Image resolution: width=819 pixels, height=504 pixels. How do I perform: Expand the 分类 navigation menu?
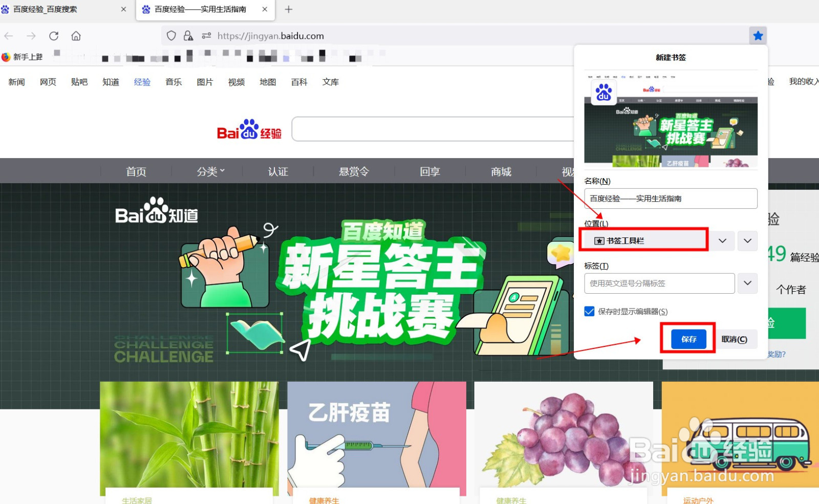[211, 171]
